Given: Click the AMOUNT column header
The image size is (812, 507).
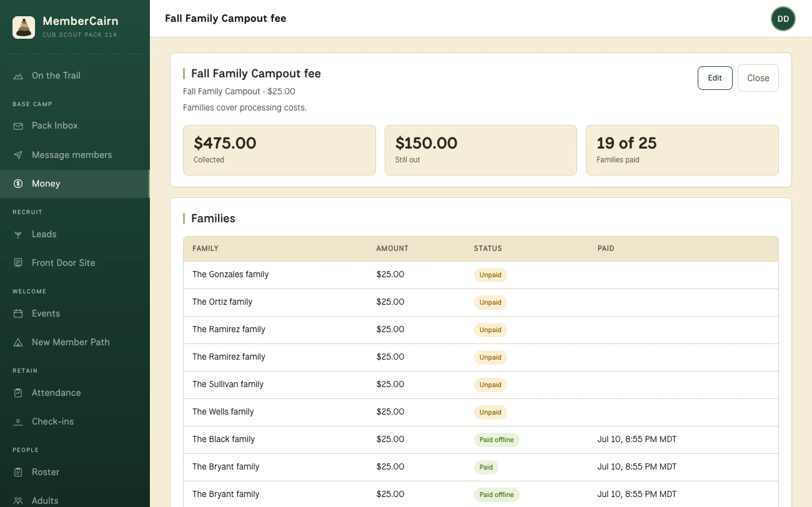Looking at the screenshot, I should [x=392, y=249].
